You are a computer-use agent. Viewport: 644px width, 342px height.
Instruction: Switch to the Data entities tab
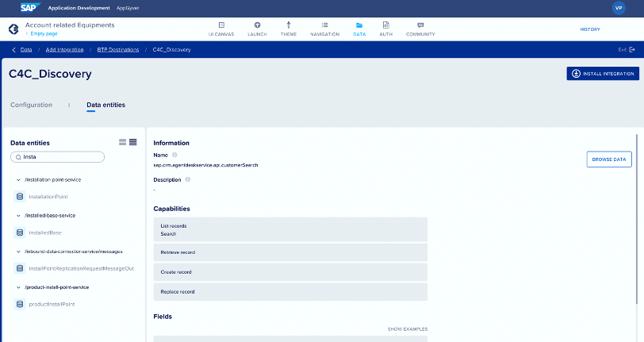tap(106, 105)
